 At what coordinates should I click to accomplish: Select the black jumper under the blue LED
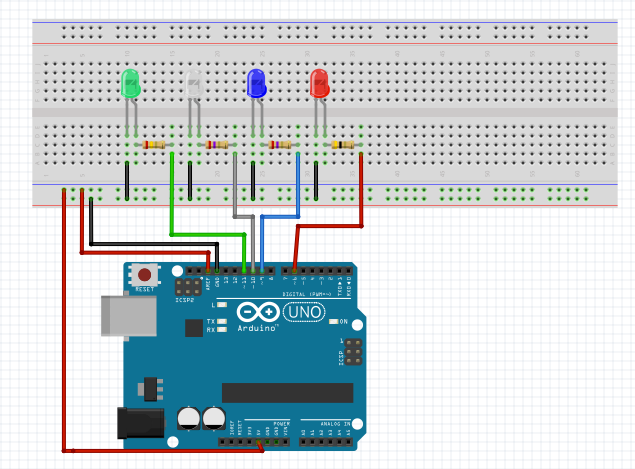(253, 181)
